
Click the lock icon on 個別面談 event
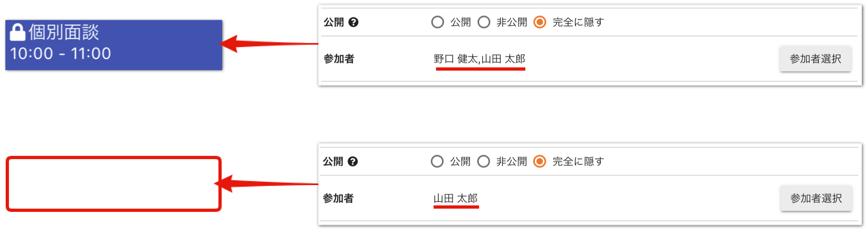tap(17, 32)
